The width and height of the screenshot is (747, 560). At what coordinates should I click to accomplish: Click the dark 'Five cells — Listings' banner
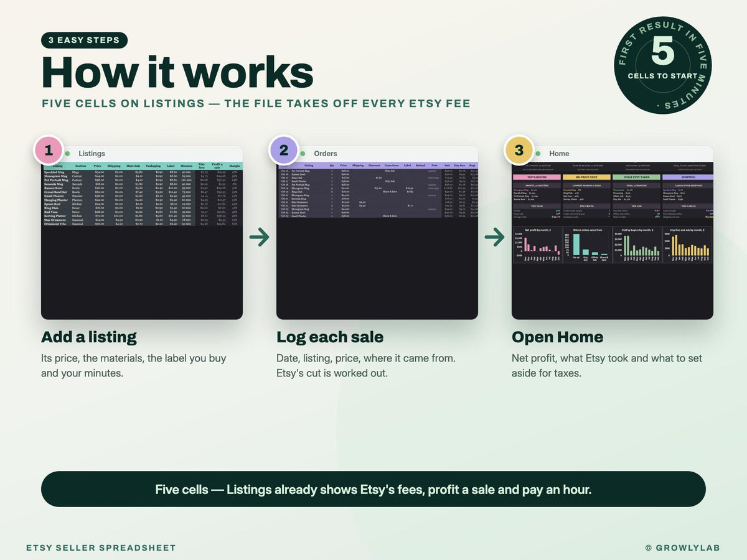374,489
